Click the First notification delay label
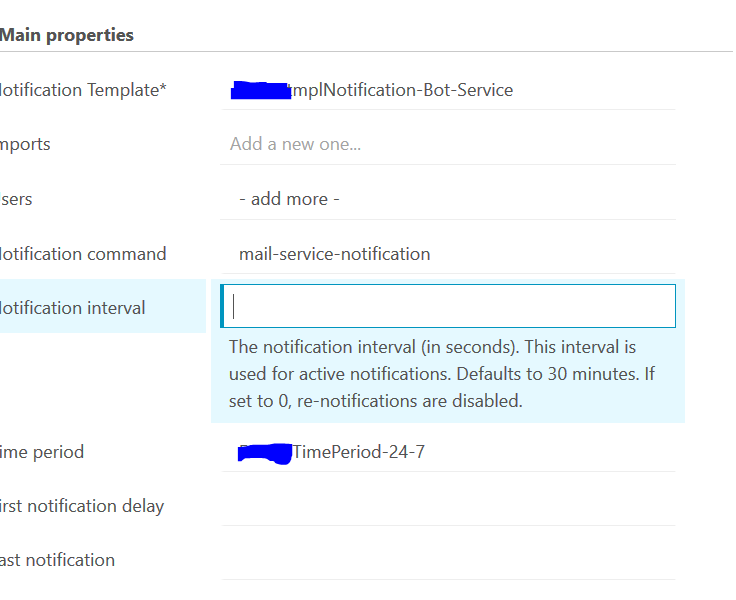 (x=82, y=507)
